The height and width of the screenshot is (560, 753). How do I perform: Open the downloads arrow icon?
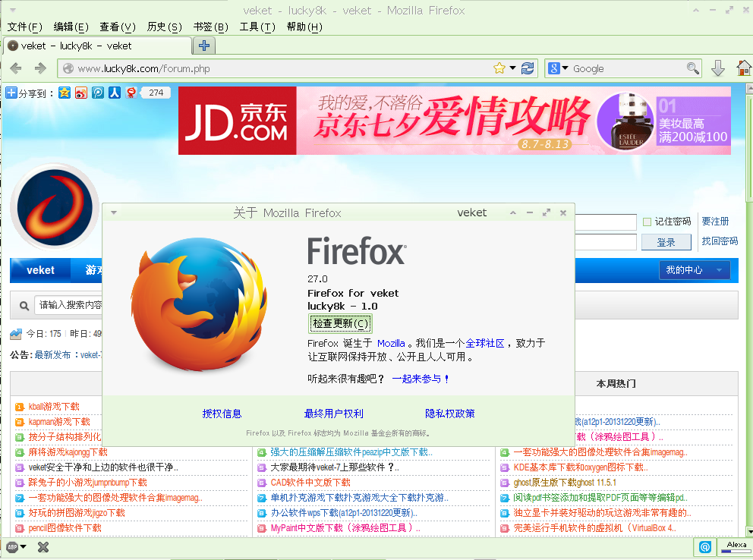718,68
